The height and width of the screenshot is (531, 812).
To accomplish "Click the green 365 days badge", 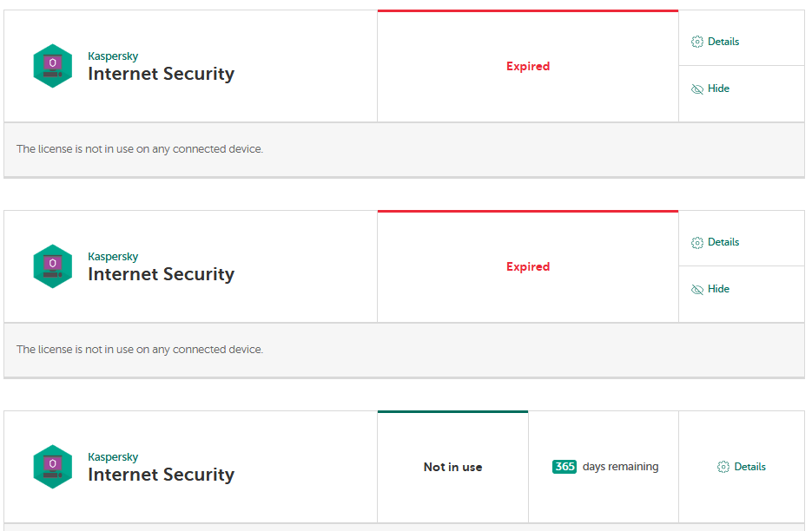I will (x=564, y=467).
